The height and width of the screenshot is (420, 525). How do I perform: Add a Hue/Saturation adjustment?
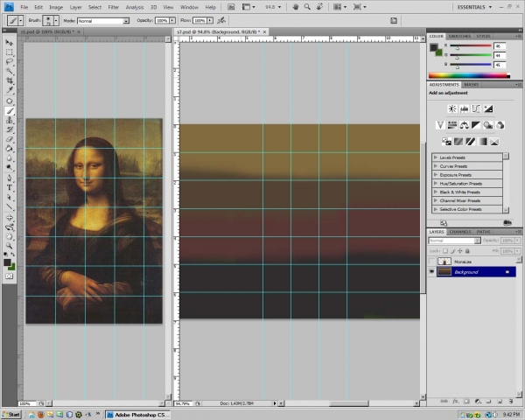point(452,125)
